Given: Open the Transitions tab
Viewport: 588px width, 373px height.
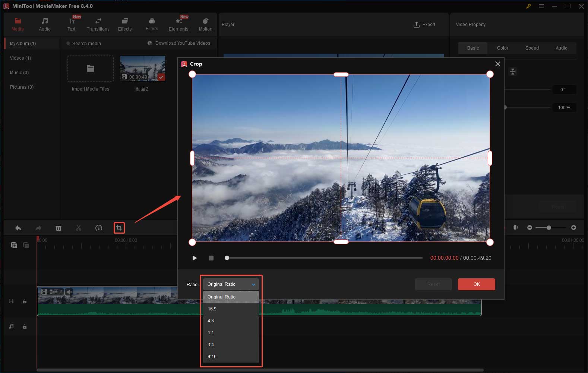Looking at the screenshot, I should pyautogui.click(x=98, y=24).
